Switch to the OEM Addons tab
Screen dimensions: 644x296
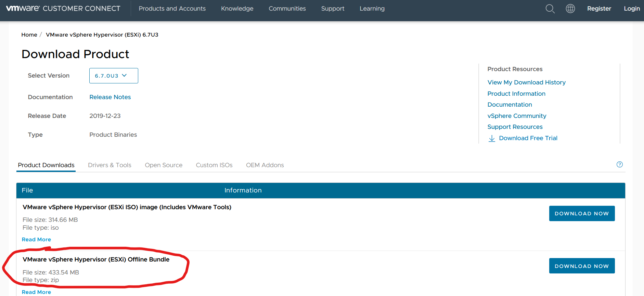tap(265, 165)
